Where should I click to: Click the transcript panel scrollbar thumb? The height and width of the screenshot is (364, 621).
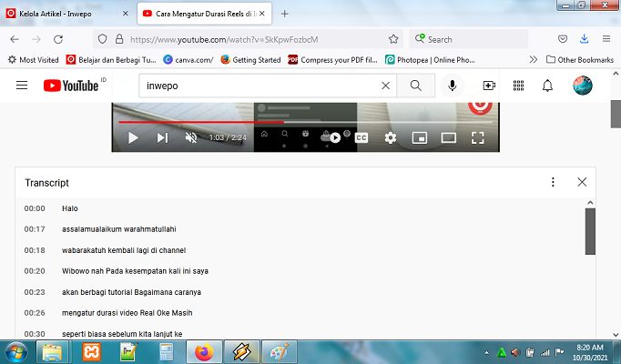[590, 231]
